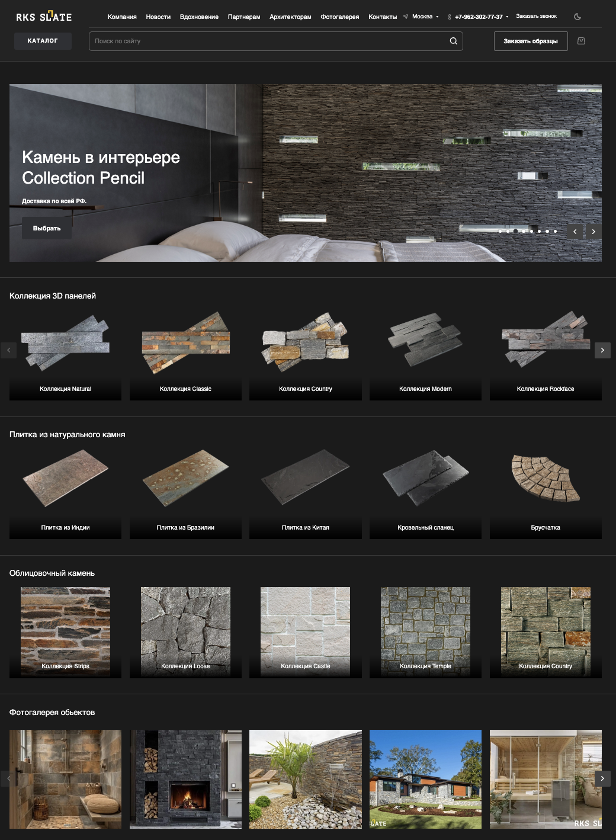The image size is (616, 840).
Task: Expand the phone number dropdown arrow
Action: point(507,17)
